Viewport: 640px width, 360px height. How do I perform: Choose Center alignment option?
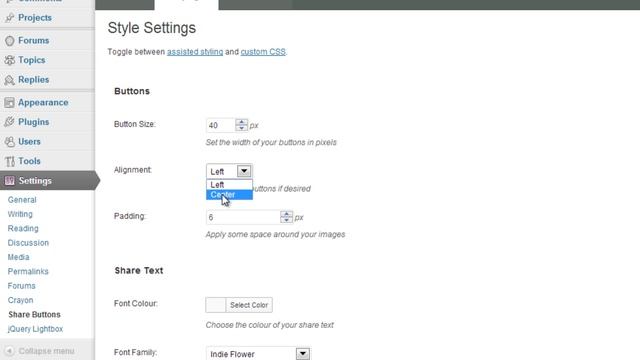coord(229,195)
